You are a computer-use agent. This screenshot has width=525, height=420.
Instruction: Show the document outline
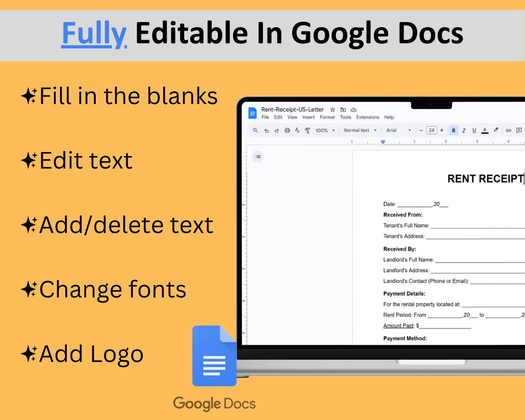(x=258, y=157)
